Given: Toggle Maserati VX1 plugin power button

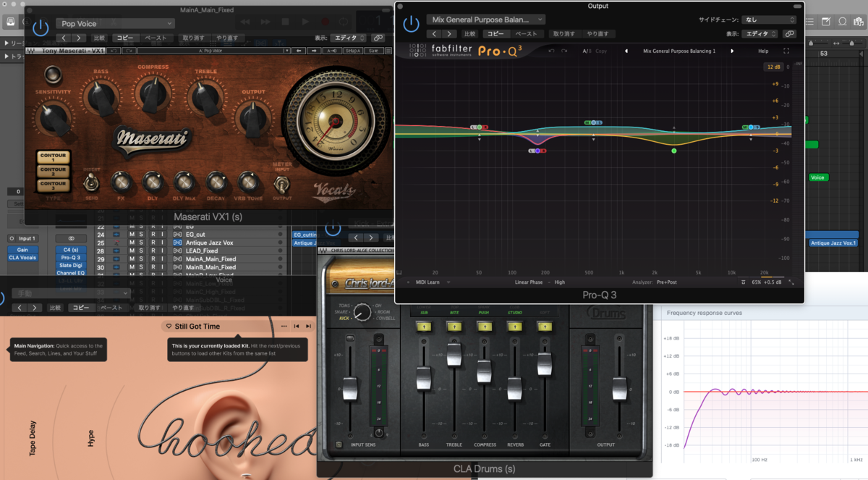Looking at the screenshot, I should (x=41, y=28).
